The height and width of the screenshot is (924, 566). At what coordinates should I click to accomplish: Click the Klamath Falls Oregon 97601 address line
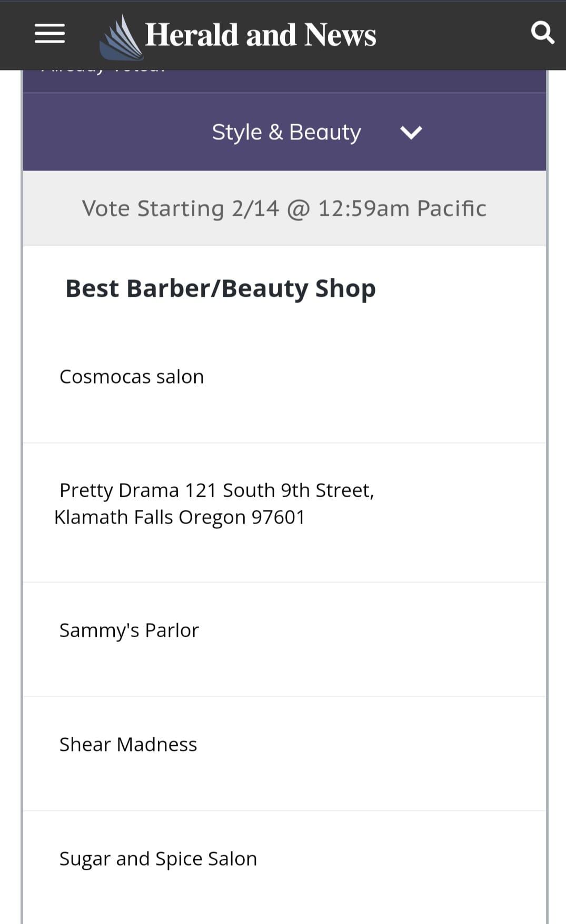(x=180, y=517)
